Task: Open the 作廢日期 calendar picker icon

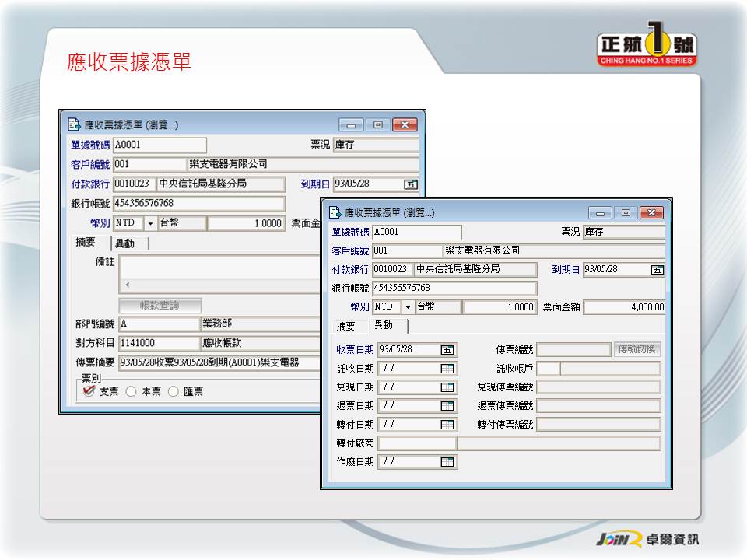Action: coord(447,462)
